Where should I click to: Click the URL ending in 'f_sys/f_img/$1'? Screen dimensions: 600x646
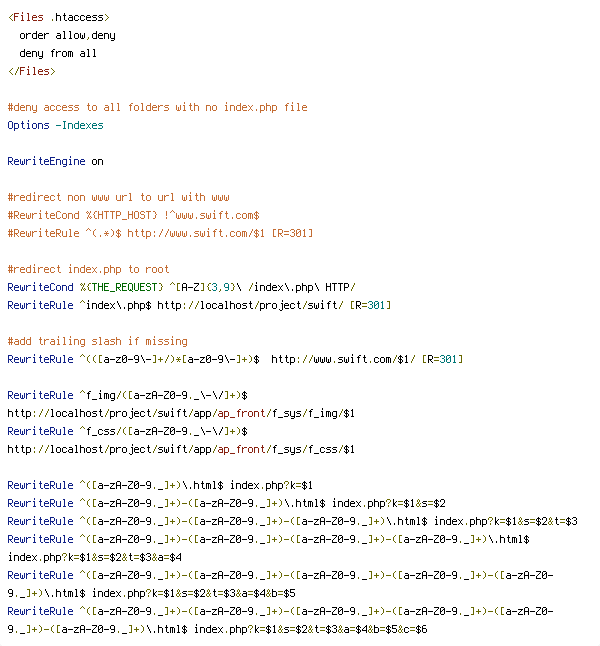tap(181, 413)
